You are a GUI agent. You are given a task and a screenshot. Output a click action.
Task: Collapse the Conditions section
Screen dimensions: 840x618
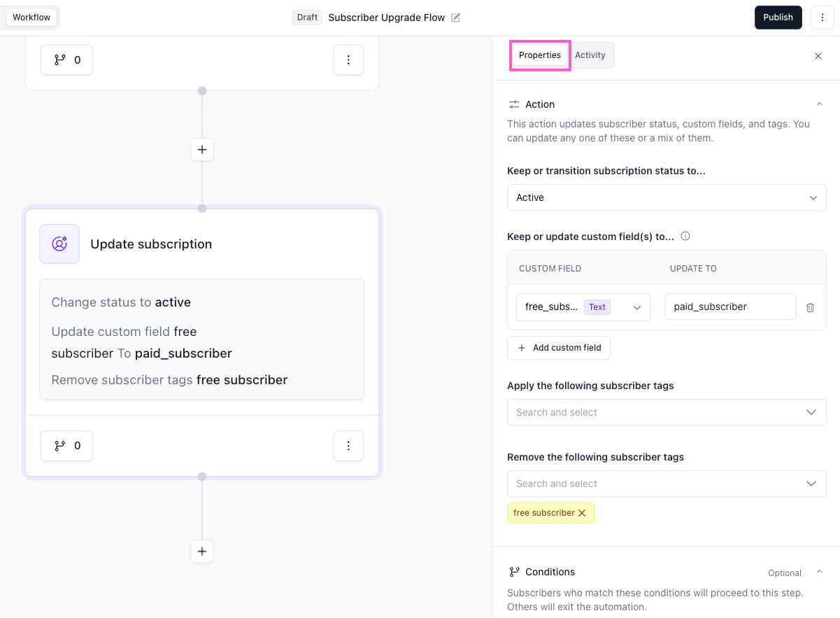(x=819, y=572)
